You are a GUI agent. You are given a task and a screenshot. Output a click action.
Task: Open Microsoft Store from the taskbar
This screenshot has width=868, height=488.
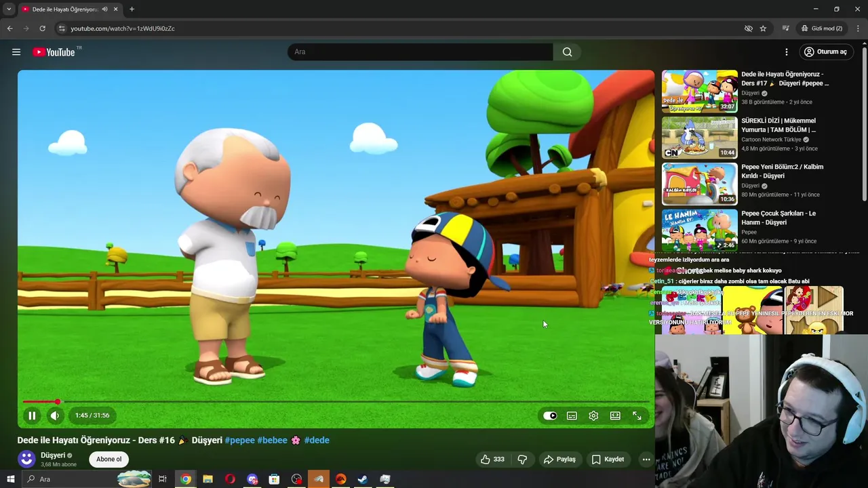tap(274, 479)
